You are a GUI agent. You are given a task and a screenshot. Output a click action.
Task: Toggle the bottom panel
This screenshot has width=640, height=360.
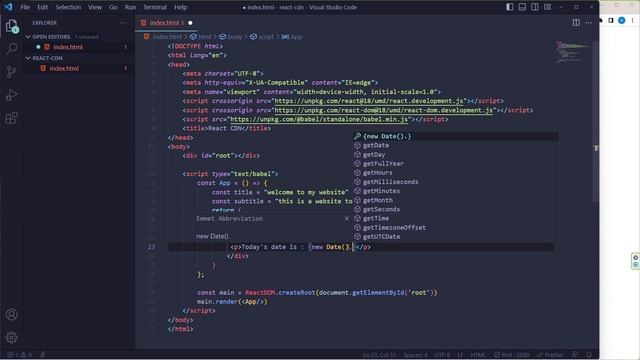click(522, 7)
